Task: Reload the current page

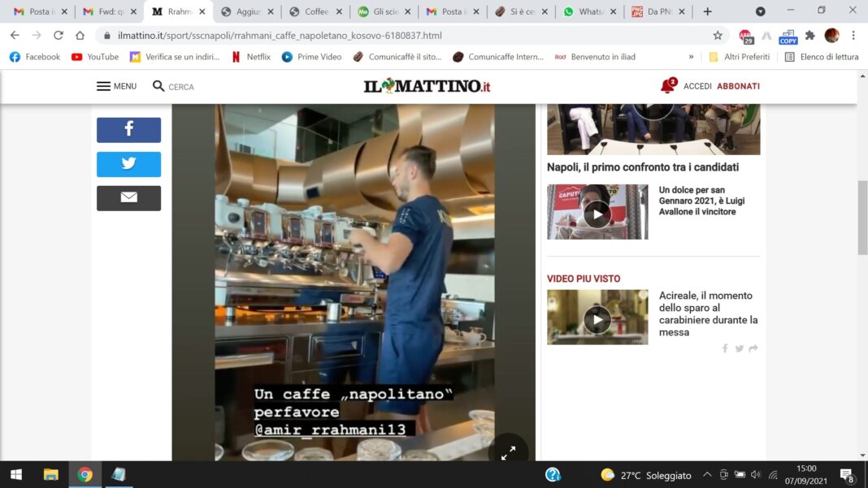Action: point(59,36)
